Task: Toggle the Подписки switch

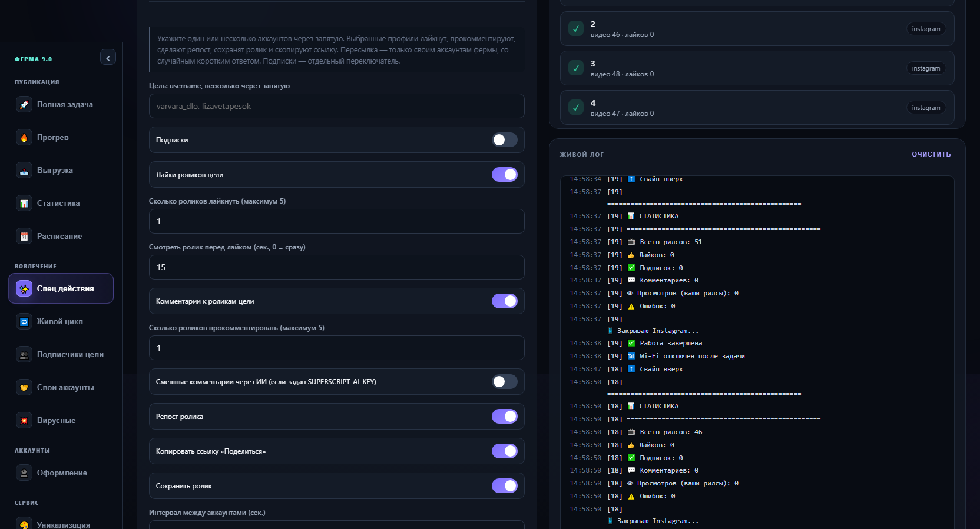Action: coord(505,140)
